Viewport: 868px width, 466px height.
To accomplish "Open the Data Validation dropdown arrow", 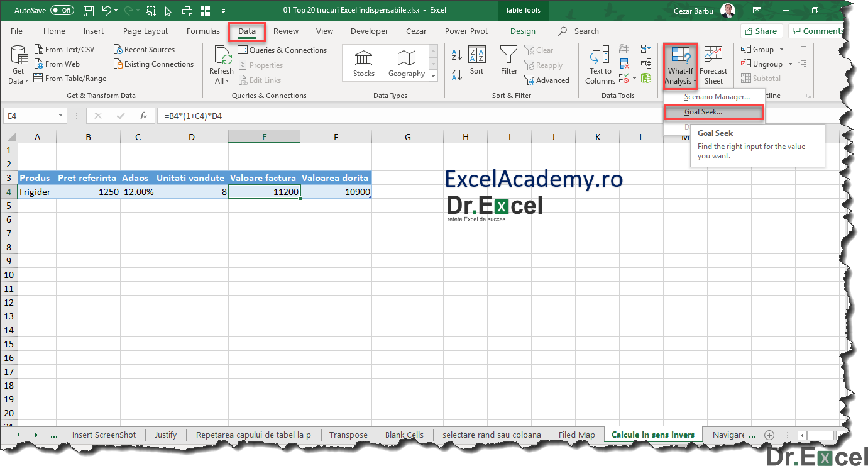I will 634,78.
